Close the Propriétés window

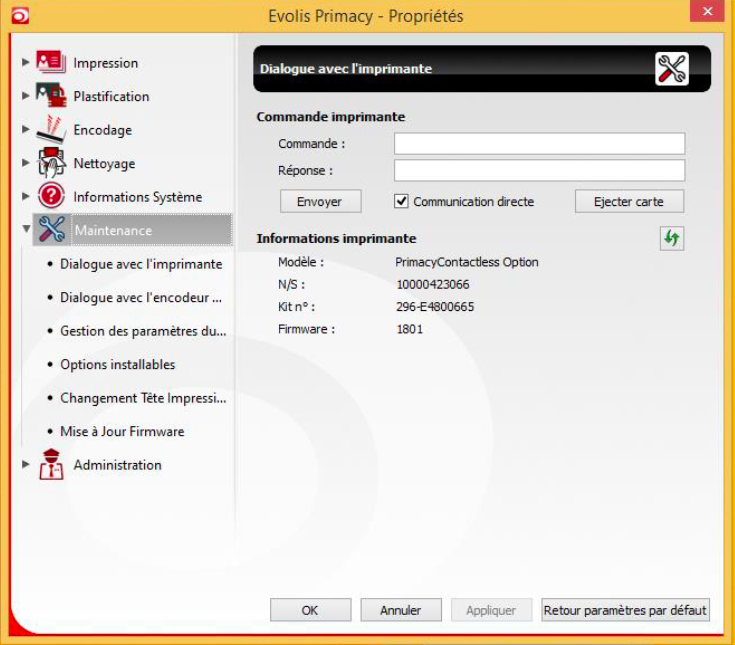point(707,11)
